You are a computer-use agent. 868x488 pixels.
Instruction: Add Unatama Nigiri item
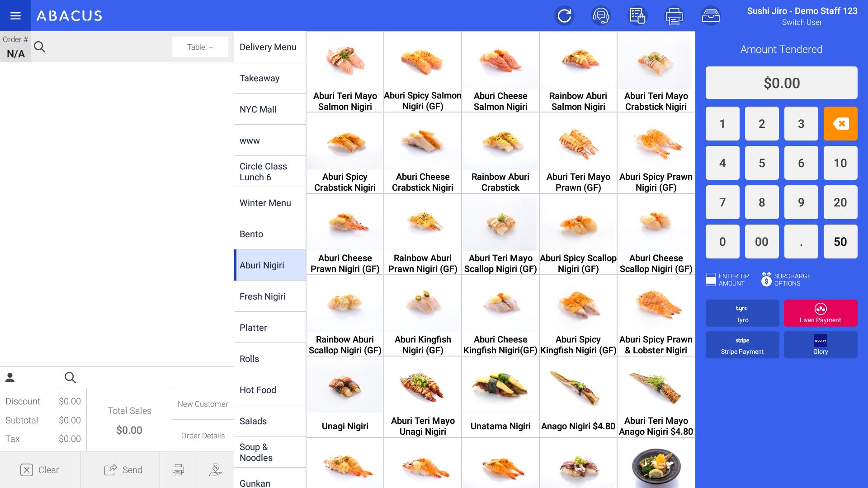[500, 397]
